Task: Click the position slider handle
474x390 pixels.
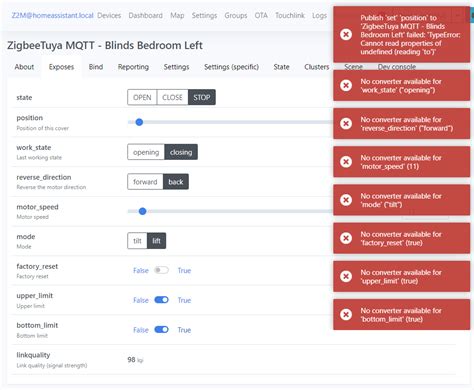Action: (139, 122)
